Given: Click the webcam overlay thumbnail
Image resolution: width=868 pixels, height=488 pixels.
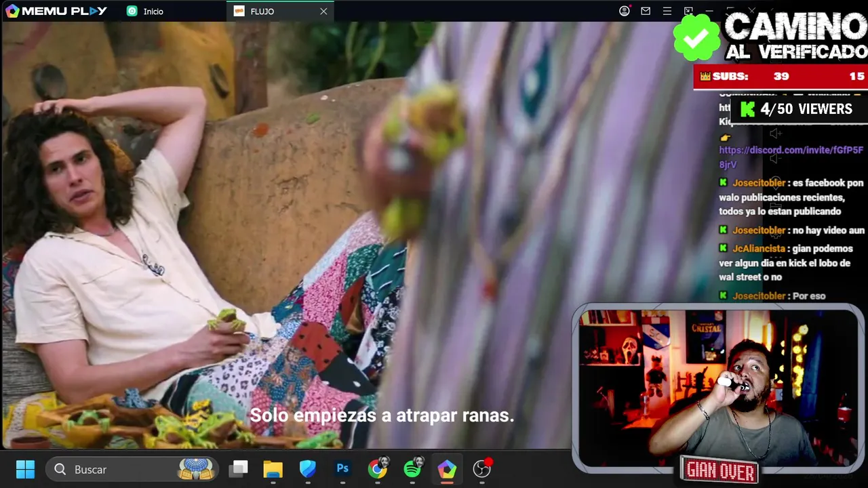Looking at the screenshot, I should (717, 387).
